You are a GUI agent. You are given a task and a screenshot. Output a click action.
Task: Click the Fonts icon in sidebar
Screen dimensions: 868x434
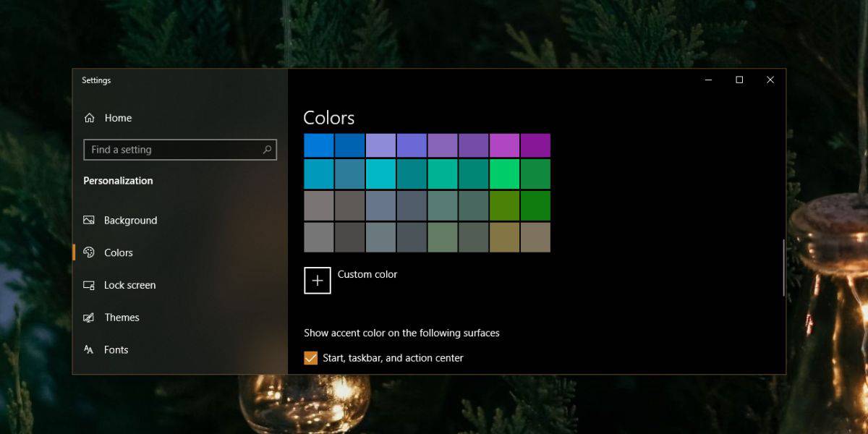tap(89, 349)
